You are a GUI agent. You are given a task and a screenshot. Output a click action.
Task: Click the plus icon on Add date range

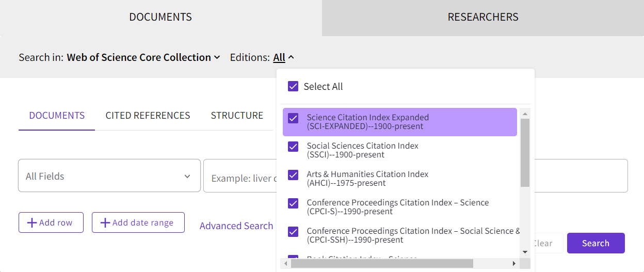(x=105, y=222)
